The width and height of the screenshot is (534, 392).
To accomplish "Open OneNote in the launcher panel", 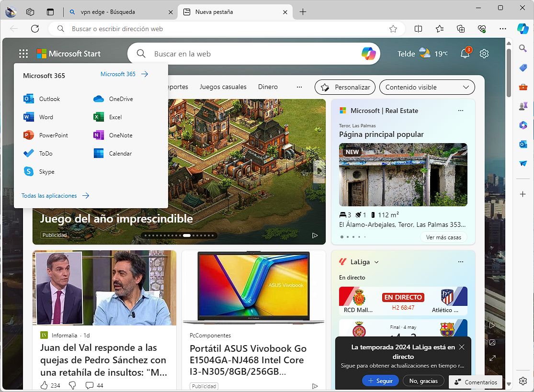I will [x=113, y=135].
